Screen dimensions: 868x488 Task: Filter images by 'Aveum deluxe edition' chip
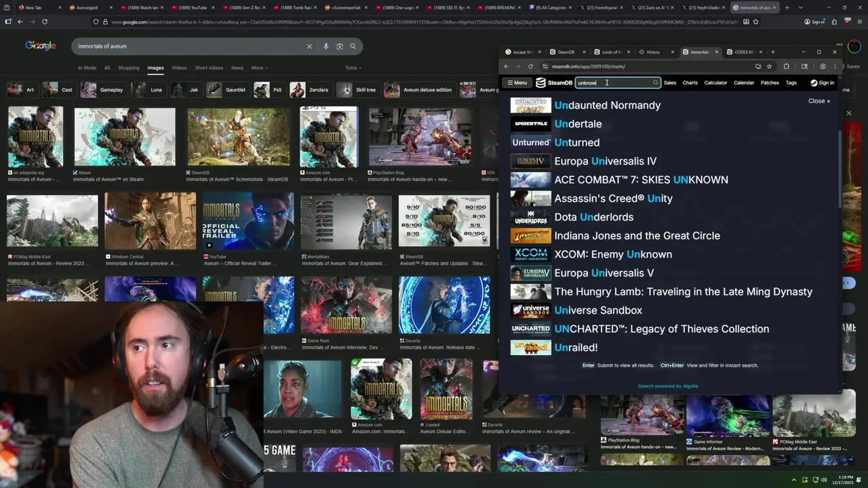tap(419, 89)
